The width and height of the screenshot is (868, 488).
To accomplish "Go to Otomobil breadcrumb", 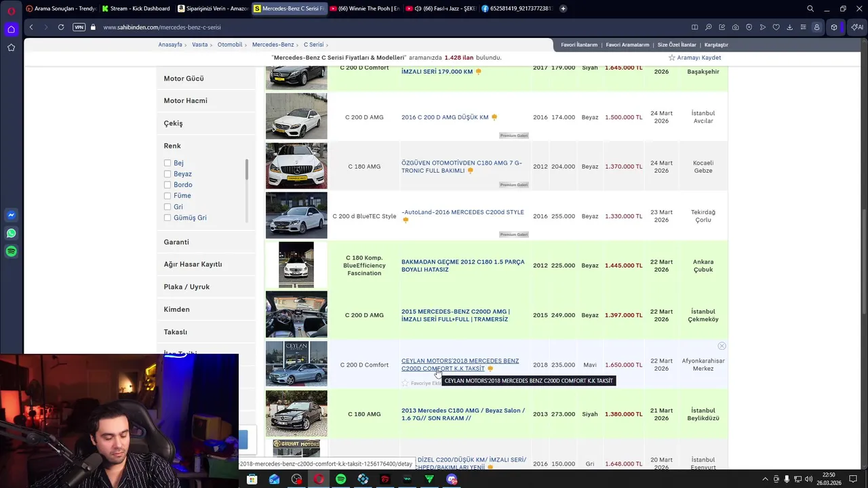I will [x=230, y=45].
